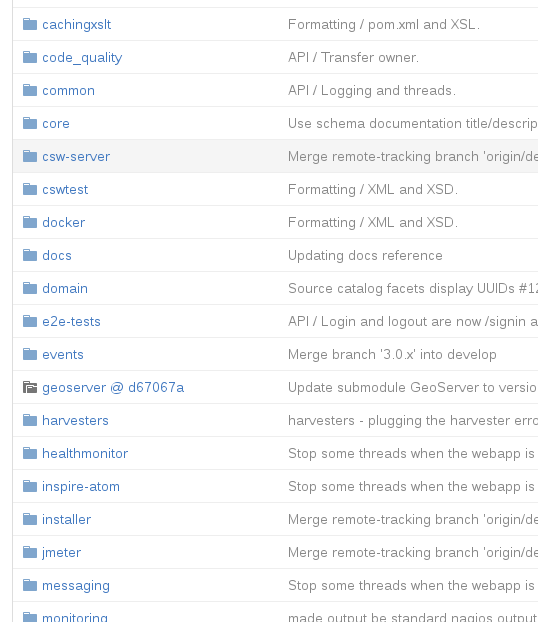538x622 pixels.
Task: View "Merge branch '3.0.x' into develop" commit
Action: (392, 354)
